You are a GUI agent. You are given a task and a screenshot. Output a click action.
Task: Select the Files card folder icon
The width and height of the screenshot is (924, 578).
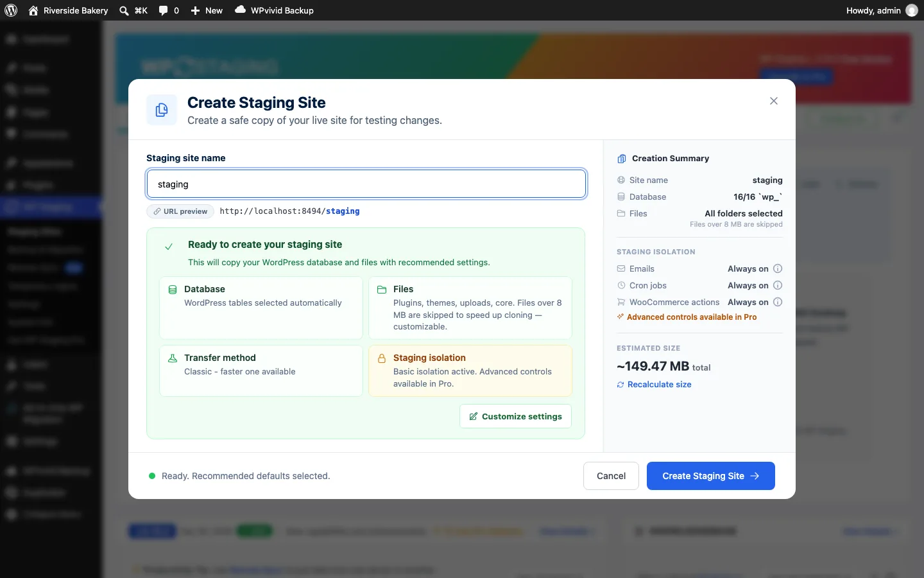(x=382, y=290)
